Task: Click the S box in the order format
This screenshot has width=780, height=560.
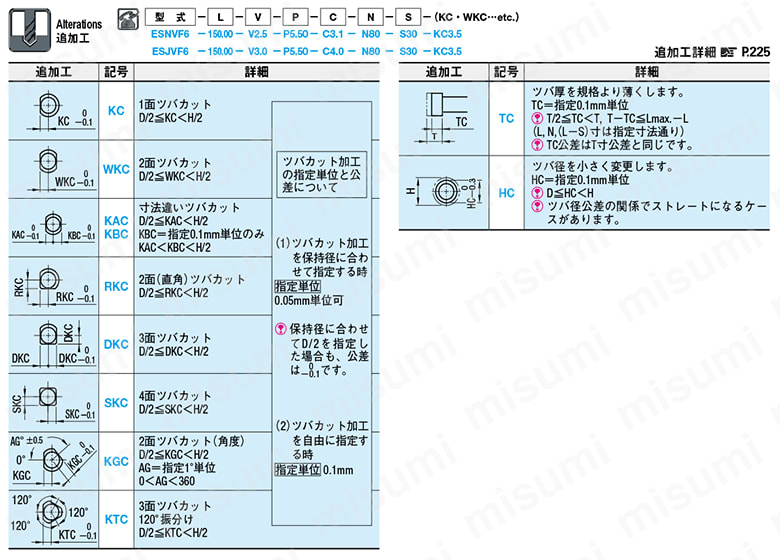Action: tap(408, 17)
